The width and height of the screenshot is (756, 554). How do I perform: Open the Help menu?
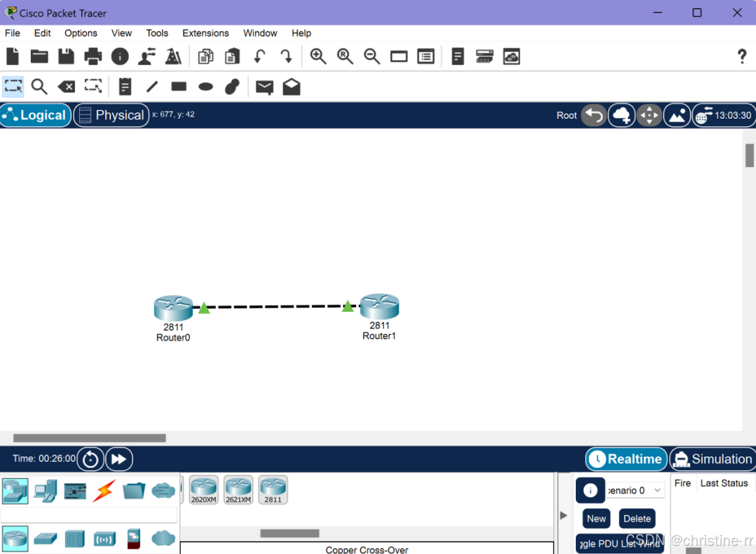point(302,33)
